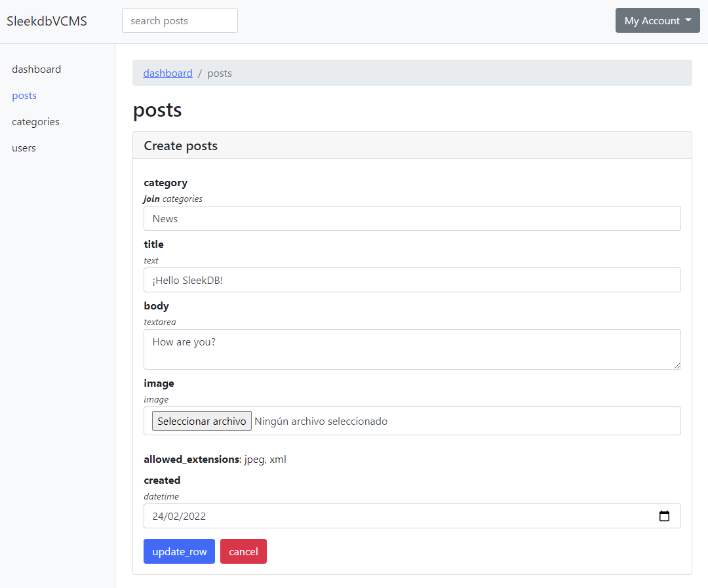708x588 pixels.
Task: Click the update_row button
Action: tap(179, 551)
